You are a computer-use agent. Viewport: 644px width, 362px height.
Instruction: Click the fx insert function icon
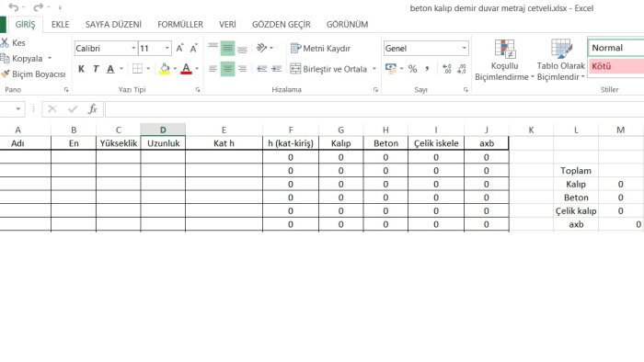92,108
